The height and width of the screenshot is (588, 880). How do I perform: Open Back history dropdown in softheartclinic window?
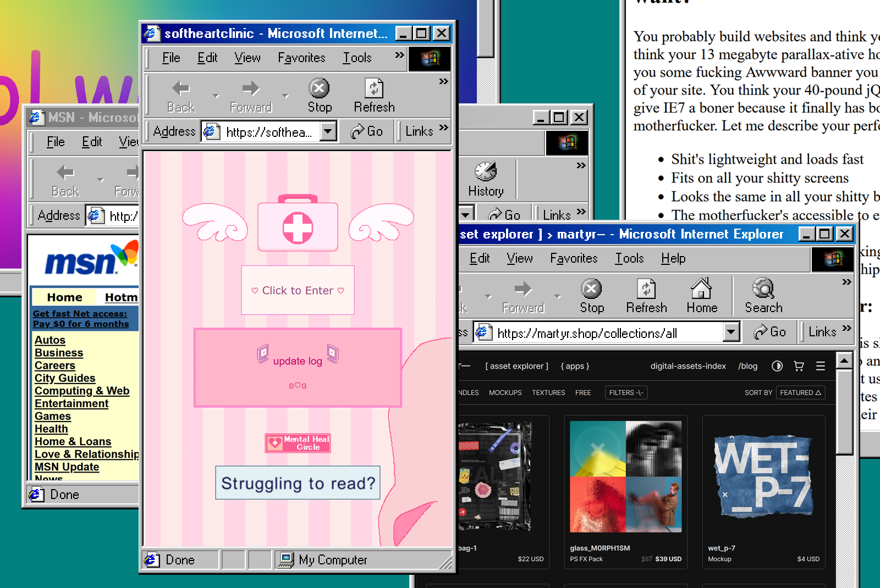click(x=216, y=96)
